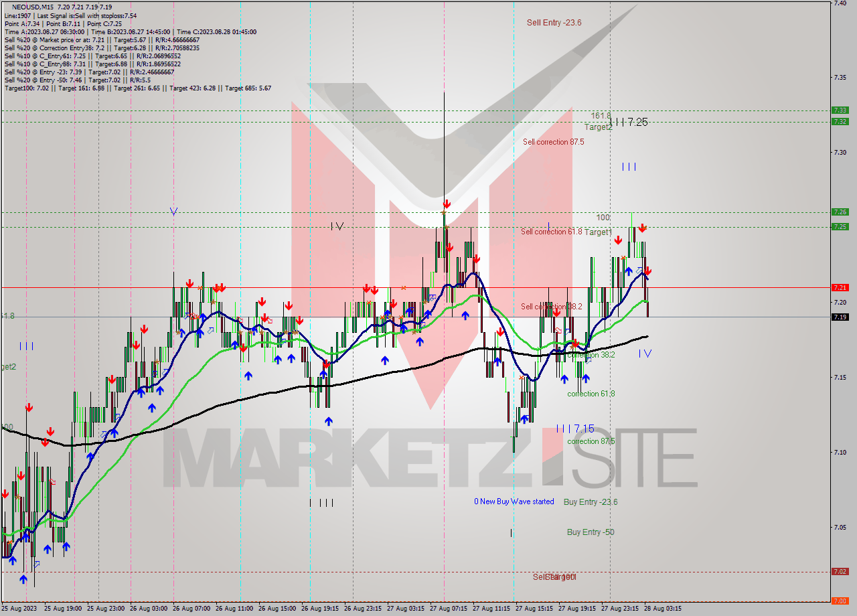857x616 pixels.
Task: Click the green 'correction 87.5' label
Action: [x=592, y=441]
